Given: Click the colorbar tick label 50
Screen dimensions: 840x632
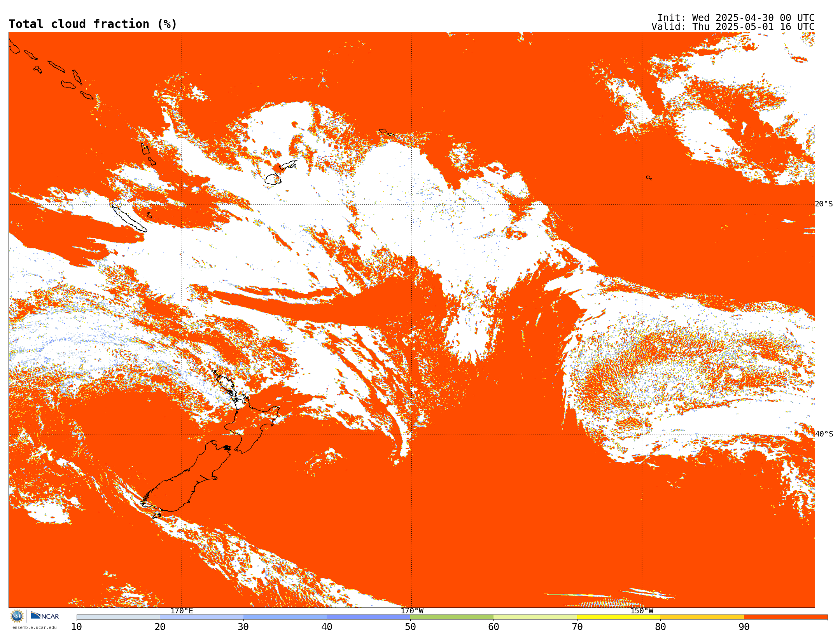Looking at the screenshot, I should tap(410, 627).
